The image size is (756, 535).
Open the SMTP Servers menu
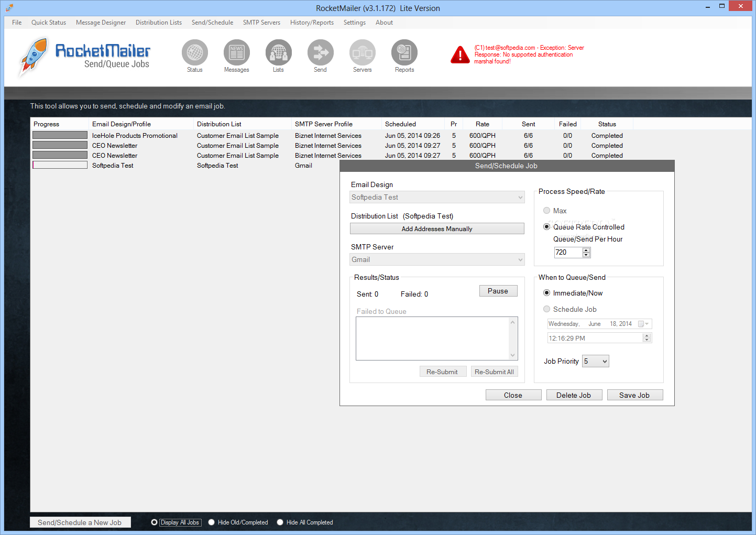click(261, 23)
